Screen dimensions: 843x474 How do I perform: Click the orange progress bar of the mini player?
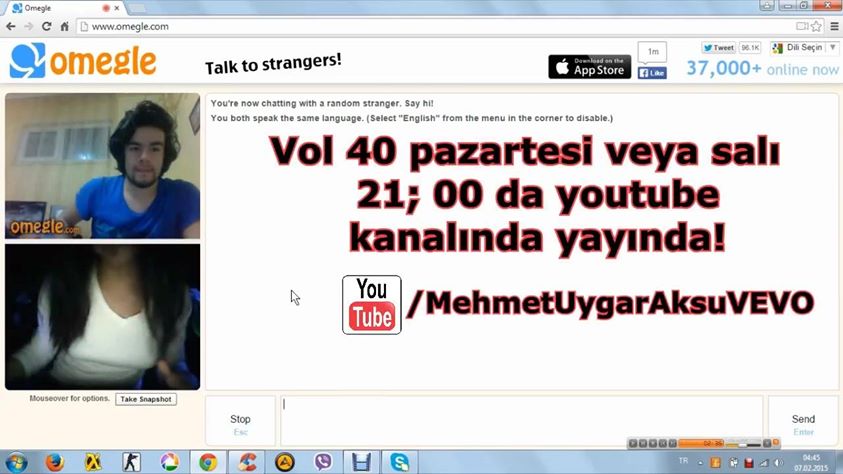point(702,443)
